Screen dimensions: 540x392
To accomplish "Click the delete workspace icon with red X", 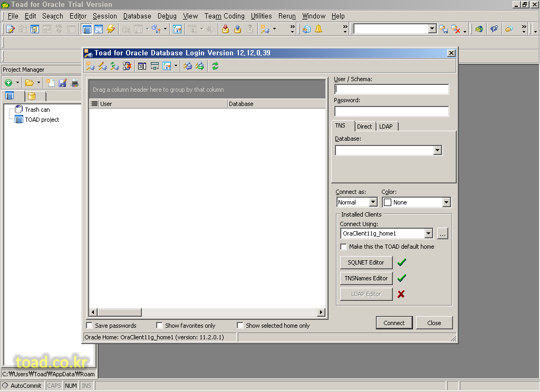I will (x=456, y=30).
